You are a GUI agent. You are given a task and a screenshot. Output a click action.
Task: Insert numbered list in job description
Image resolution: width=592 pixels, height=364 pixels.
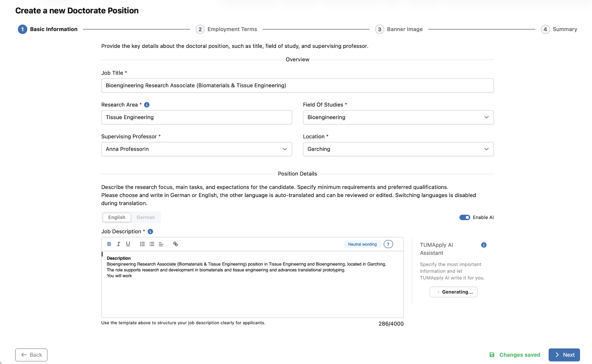pyautogui.click(x=142, y=244)
